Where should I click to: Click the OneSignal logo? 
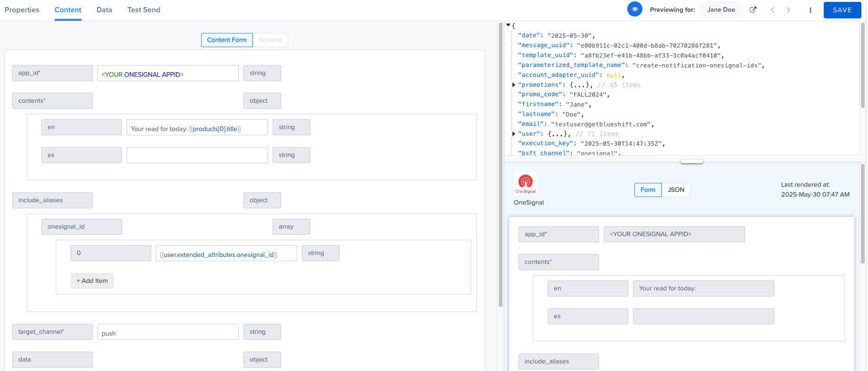[x=526, y=183]
